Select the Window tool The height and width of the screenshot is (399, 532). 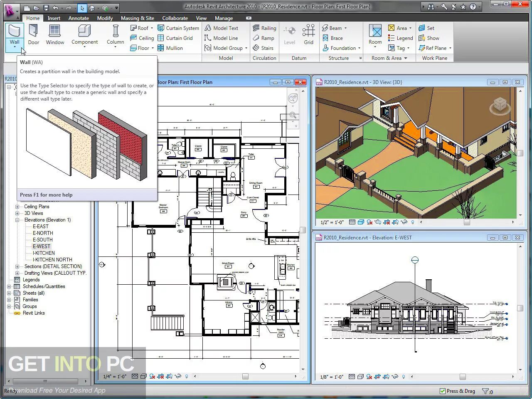point(55,35)
